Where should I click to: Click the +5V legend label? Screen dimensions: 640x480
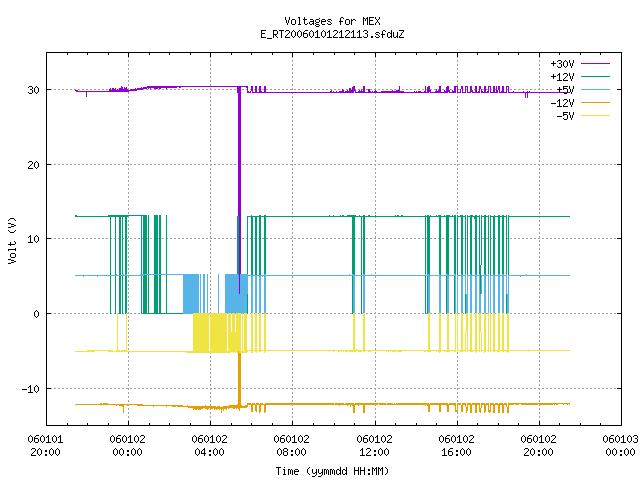click(x=565, y=90)
